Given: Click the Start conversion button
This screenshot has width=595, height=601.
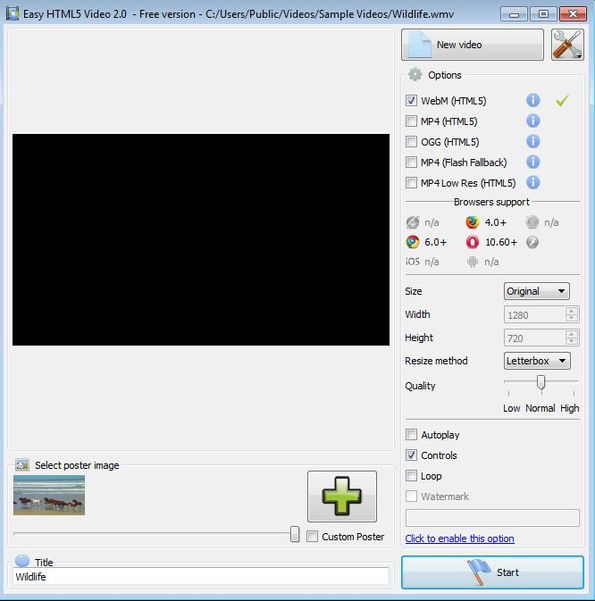Looking at the screenshot, I should click(x=492, y=572).
